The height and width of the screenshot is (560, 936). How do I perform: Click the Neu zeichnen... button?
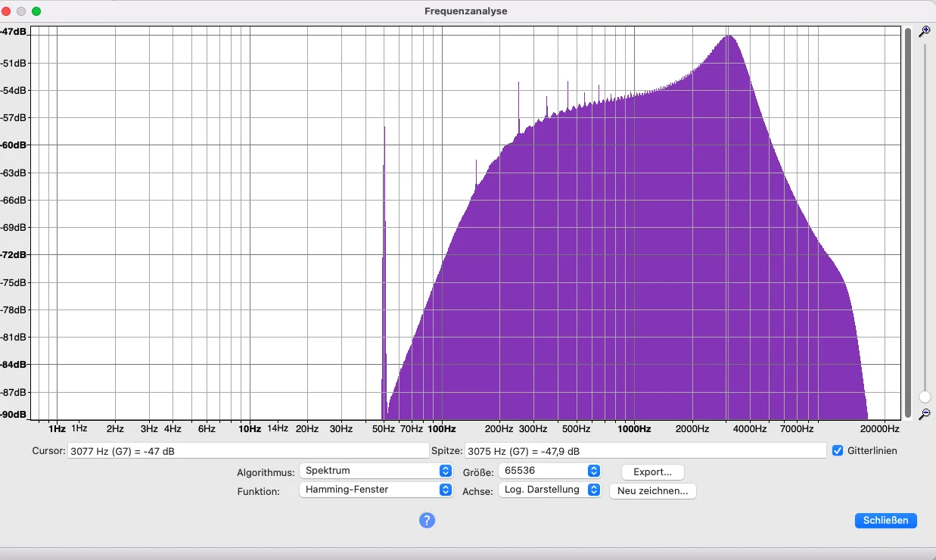[x=652, y=490]
